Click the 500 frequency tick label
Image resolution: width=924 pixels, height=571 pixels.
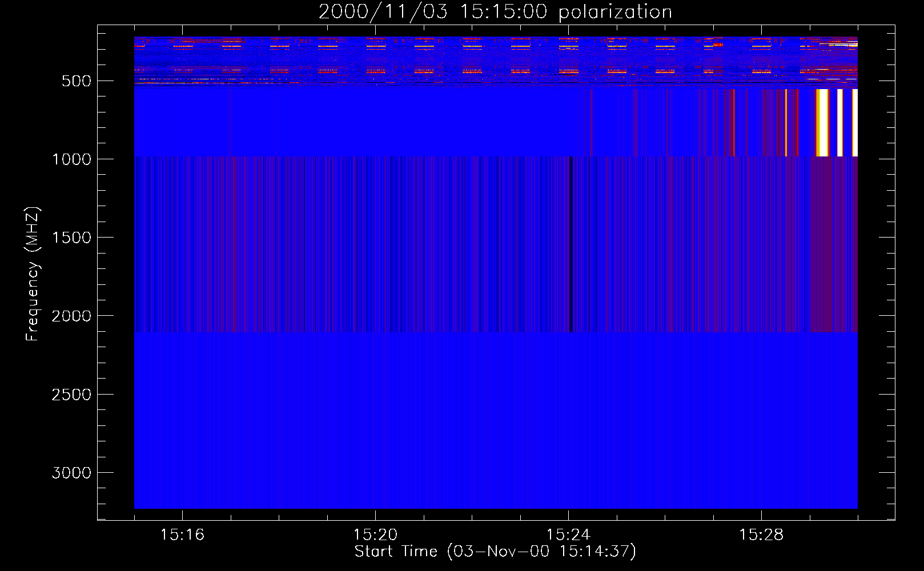tap(77, 81)
